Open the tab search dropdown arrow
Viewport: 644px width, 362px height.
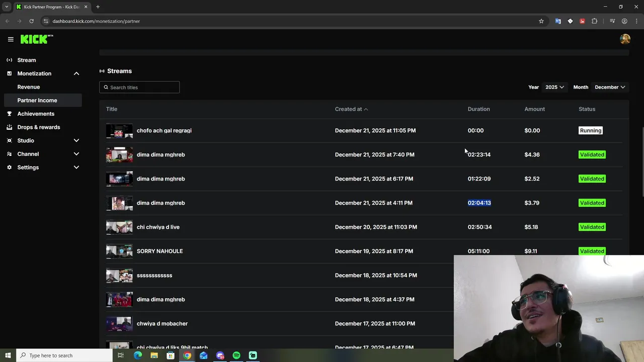pos(7,7)
